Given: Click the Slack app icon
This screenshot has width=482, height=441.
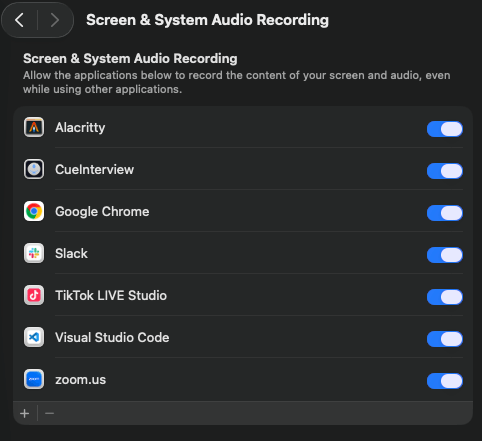Looking at the screenshot, I should [34, 253].
